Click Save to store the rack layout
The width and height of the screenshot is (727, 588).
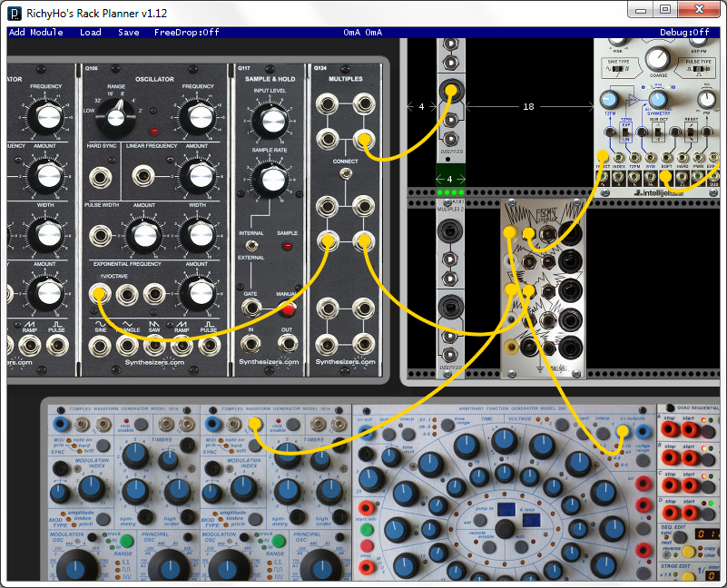tap(128, 32)
